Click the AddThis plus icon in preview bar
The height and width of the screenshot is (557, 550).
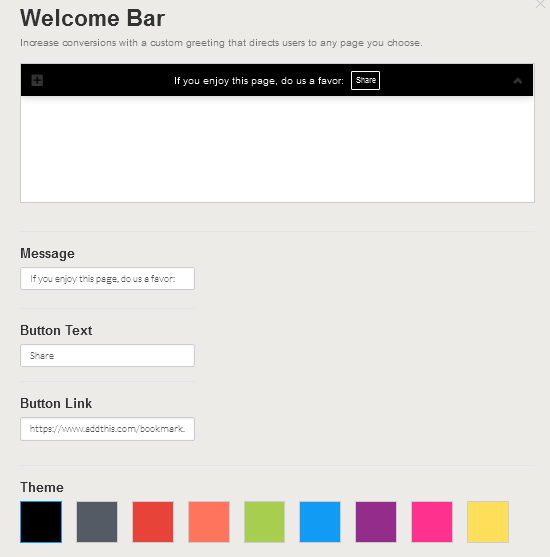tap(37, 80)
